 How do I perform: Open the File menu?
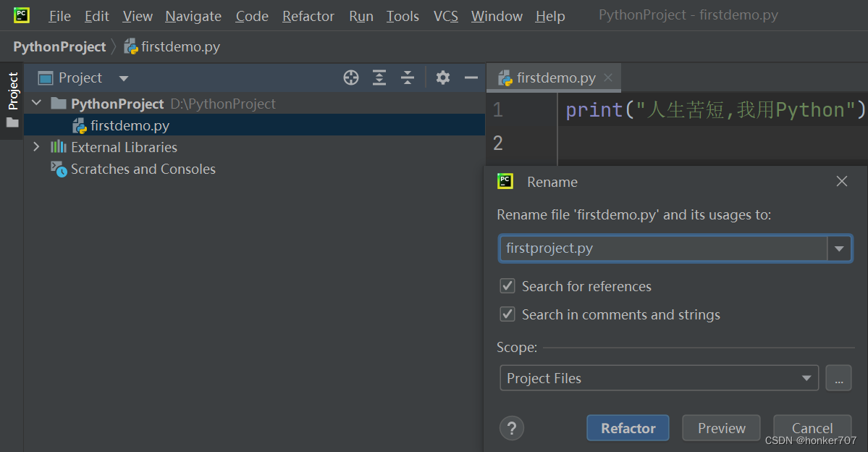(60, 17)
